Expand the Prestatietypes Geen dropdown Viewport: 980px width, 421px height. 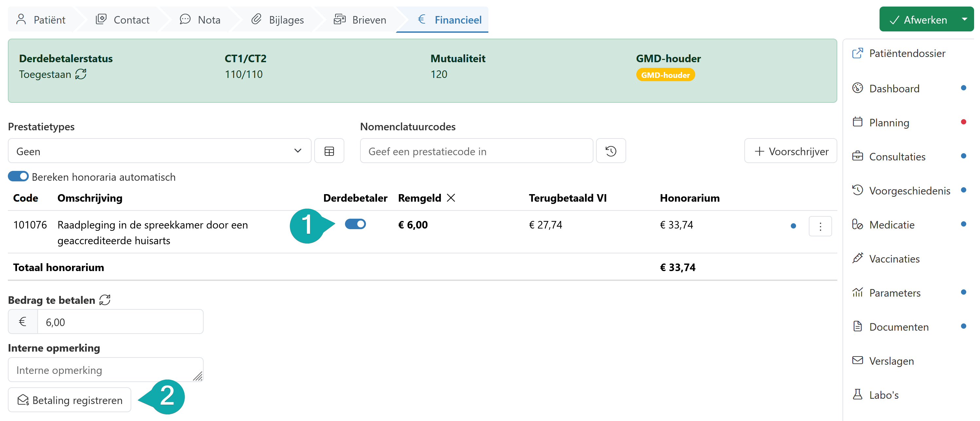[159, 151]
